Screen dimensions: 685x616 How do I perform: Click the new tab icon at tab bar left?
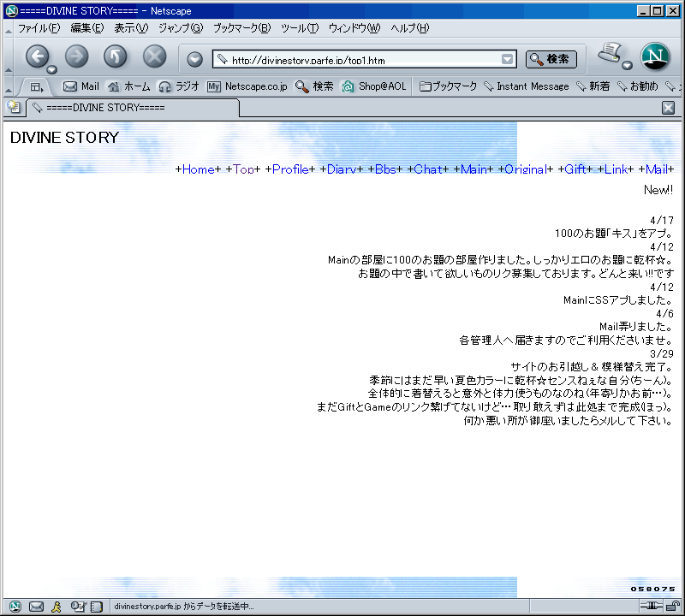point(14,108)
